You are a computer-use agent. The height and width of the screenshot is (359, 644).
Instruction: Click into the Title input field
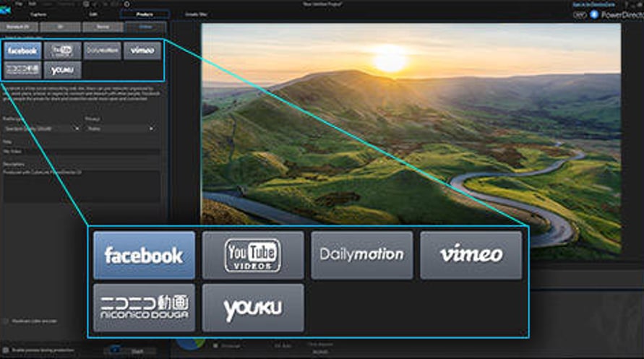pyautogui.click(x=82, y=152)
